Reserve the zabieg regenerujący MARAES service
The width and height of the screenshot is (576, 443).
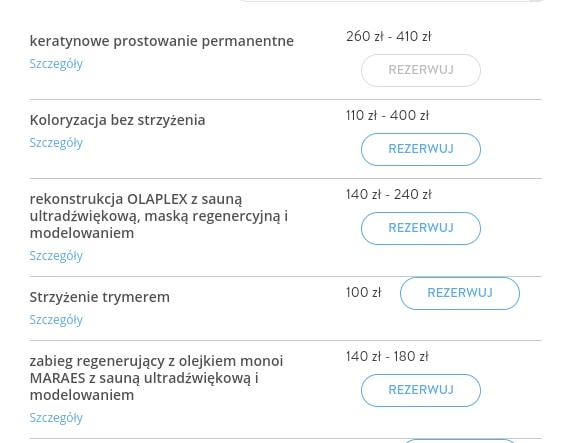coord(421,390)
